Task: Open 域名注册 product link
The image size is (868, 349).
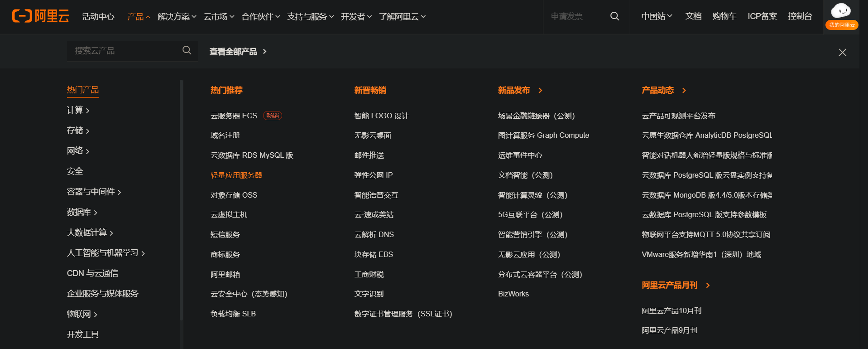Action: 225,136
